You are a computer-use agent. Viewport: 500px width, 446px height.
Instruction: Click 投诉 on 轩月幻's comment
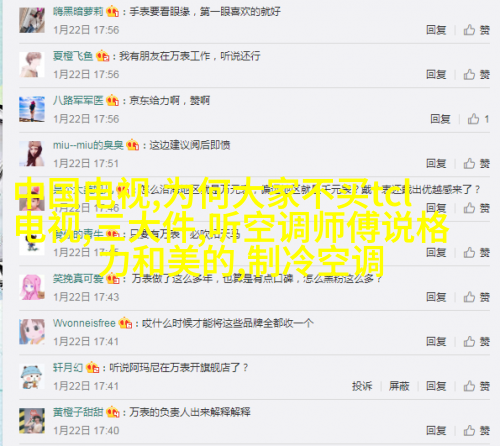(x=362, y=386)
